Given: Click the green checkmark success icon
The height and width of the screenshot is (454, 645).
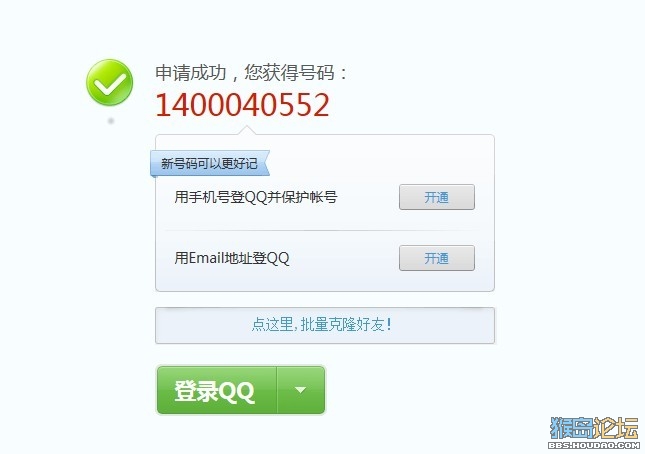Looking at the screenshot, I should pyautogui.click(x=109, y=82).
